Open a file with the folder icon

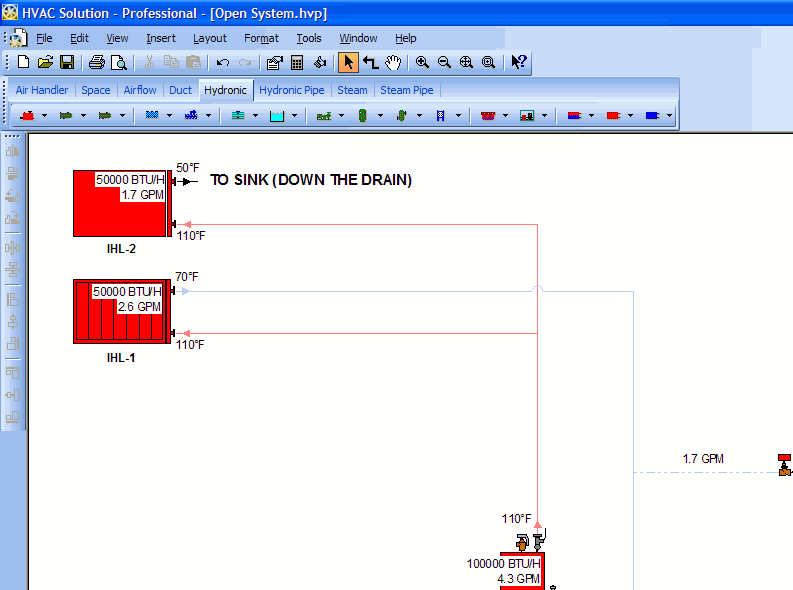[x=45, y=62]
